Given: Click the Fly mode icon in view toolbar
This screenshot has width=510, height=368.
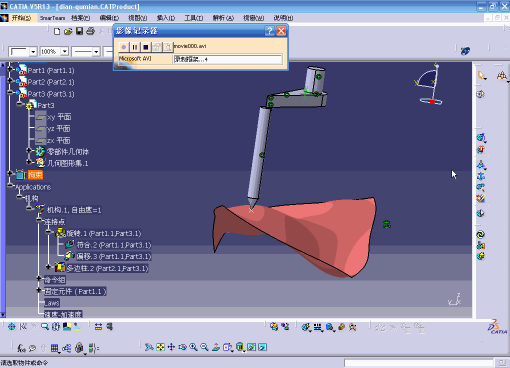Looking at the screenshot, I should pyautogui.click(x=149, y=347).
